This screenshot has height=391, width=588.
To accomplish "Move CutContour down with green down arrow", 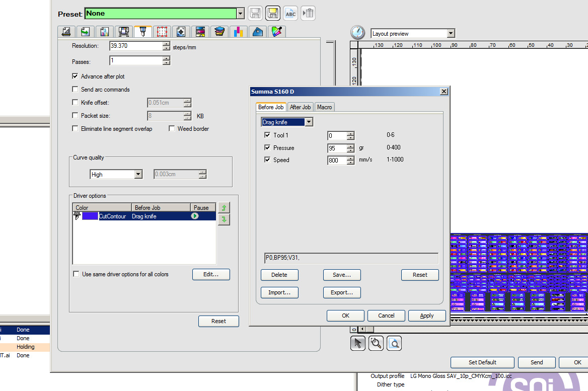I will (x=224, y=220).
